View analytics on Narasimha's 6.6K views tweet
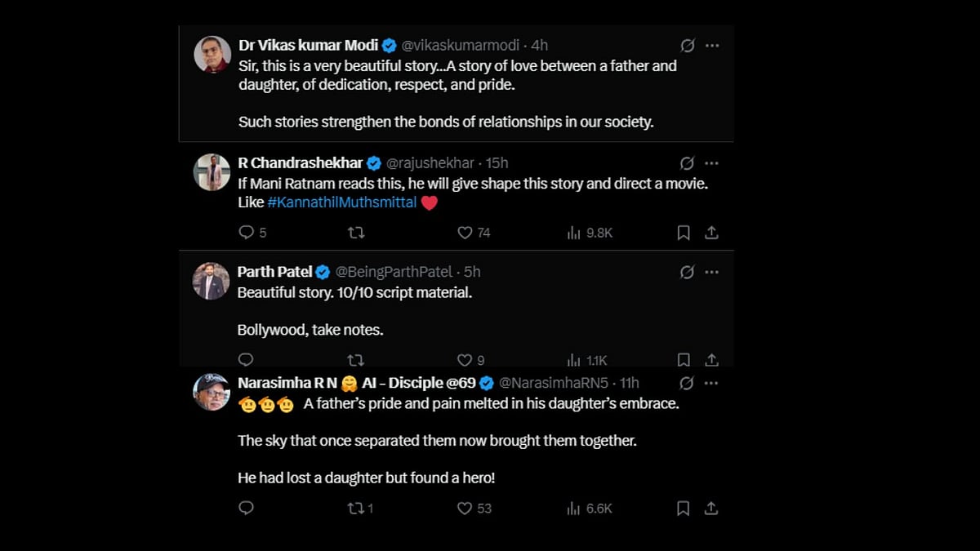 (x=574, y=508)
